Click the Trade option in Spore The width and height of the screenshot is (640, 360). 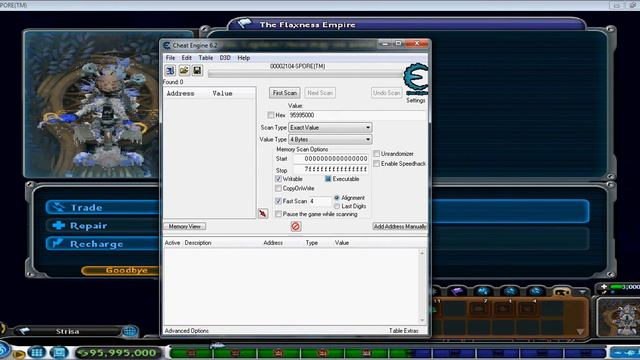[x=102, y=207]
